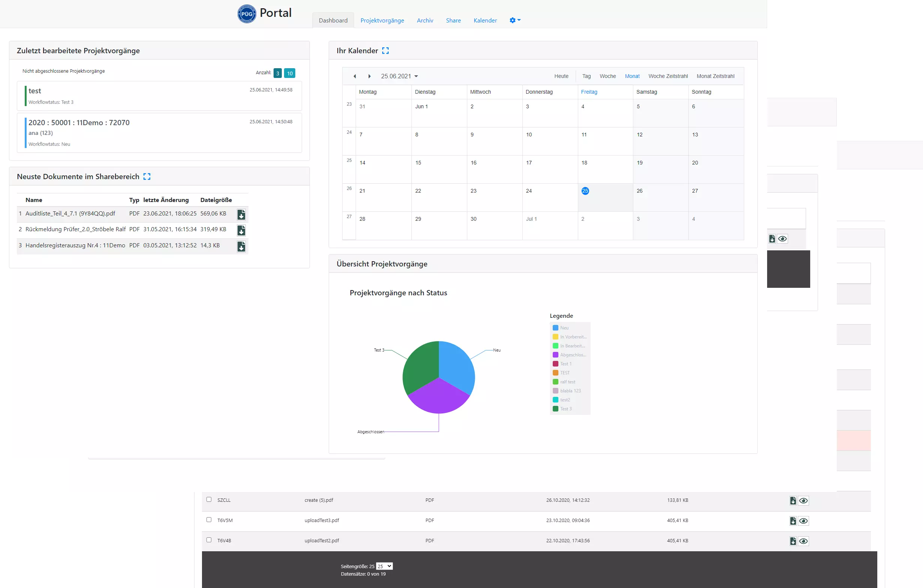The width and height of the screenshot is (923, 588).
Task: Open the Archiv tab
Action: point(425,20)
